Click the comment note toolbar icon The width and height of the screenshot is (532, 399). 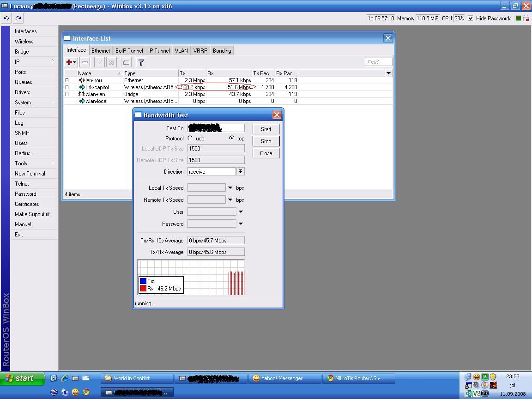(x=126, y=62)
